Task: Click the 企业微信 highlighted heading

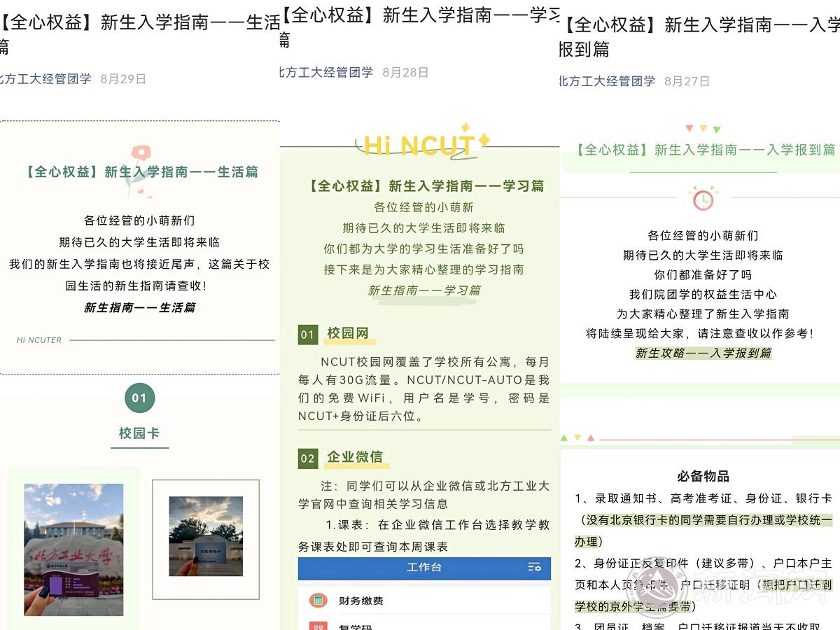Action: (355, 457)
